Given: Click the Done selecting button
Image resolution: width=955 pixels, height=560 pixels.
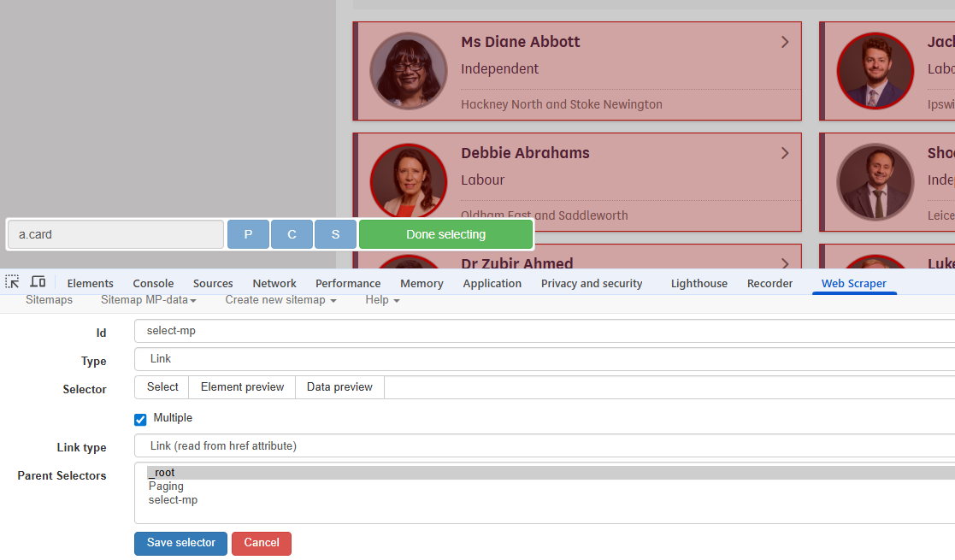Looking at the screenshot, I should (x=445, y=233).
